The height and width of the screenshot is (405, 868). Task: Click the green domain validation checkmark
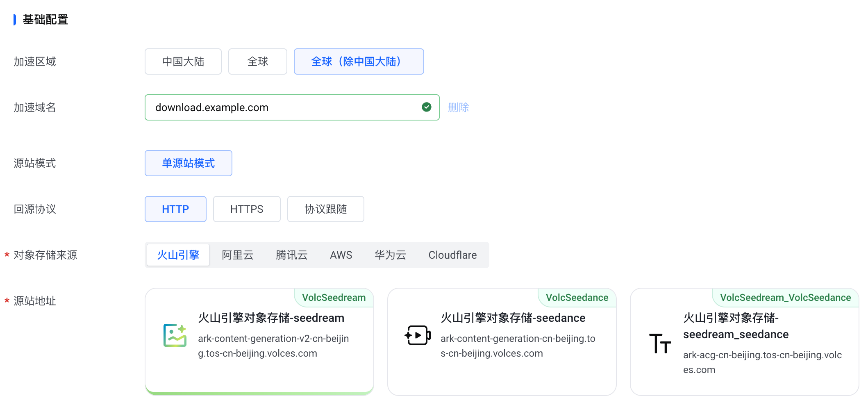coord(427,107)
